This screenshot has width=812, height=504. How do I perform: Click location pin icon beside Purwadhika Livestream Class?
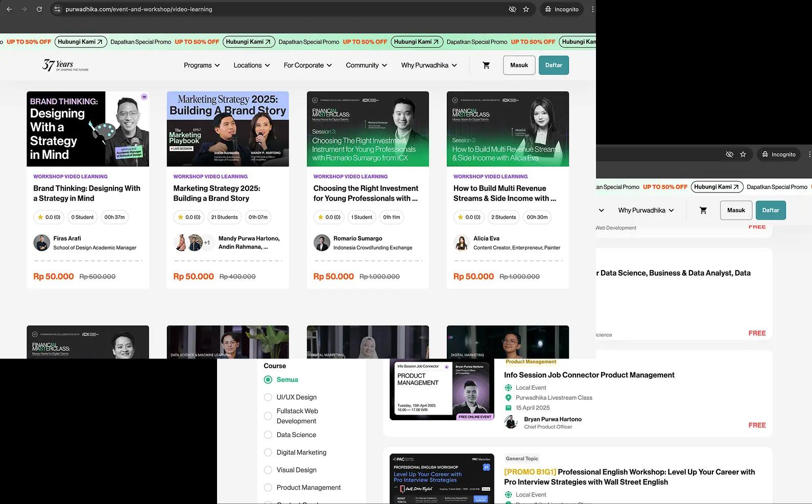pyautogui.click(x=508, y=398)
